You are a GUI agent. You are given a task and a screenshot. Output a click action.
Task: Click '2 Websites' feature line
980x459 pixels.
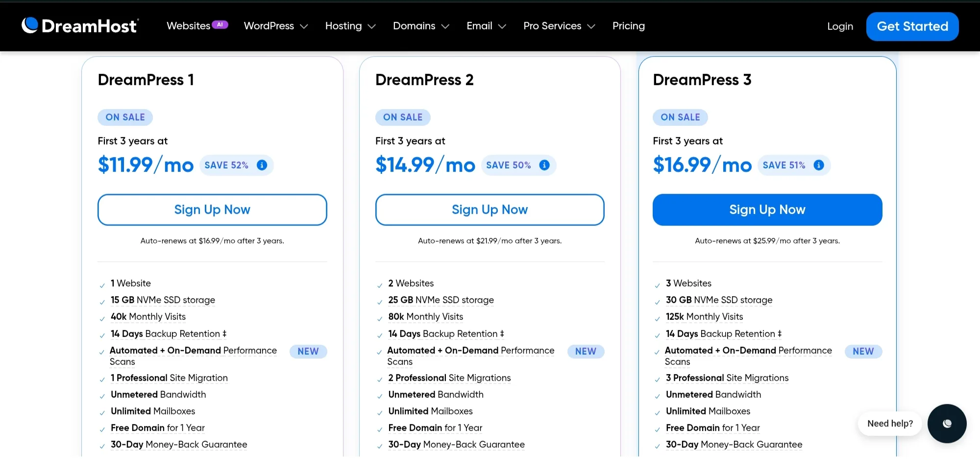[411, 283]
